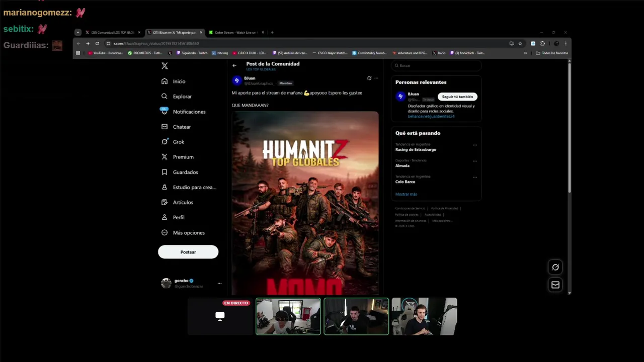Open the Chrome three-dot menu
Viewport: 644px width, 362px height.
point(566,43)
